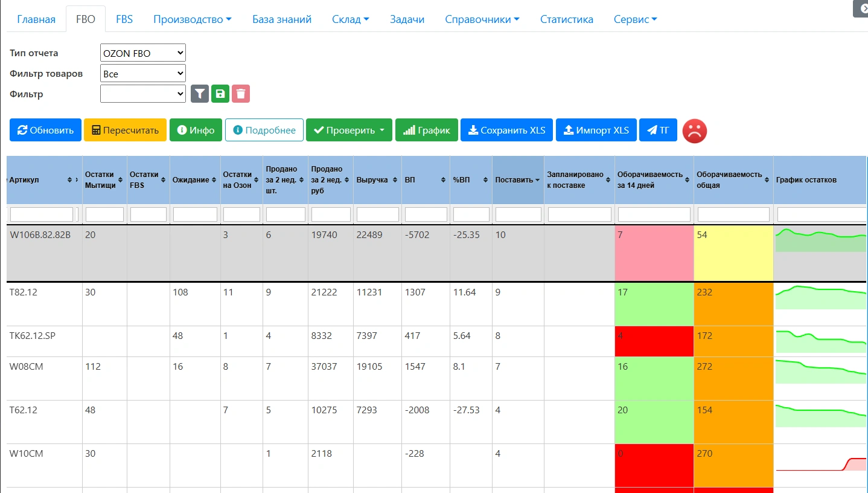Image resolution: width=868 pixels, height=493 pixels.
Task: Click the red sad face icon
Action: point(695,130)
